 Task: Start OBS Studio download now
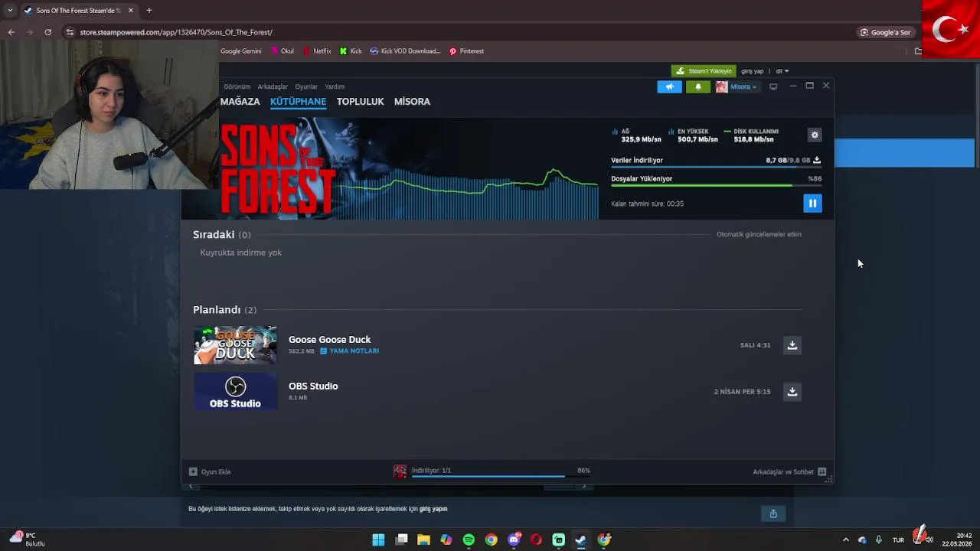coord(792,392)
